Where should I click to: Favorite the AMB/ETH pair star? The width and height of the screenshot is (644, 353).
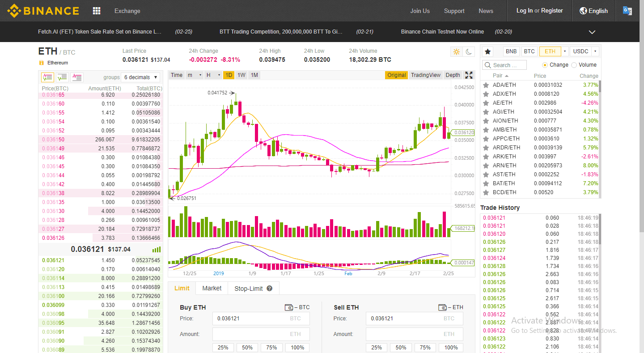pos(486,130)
